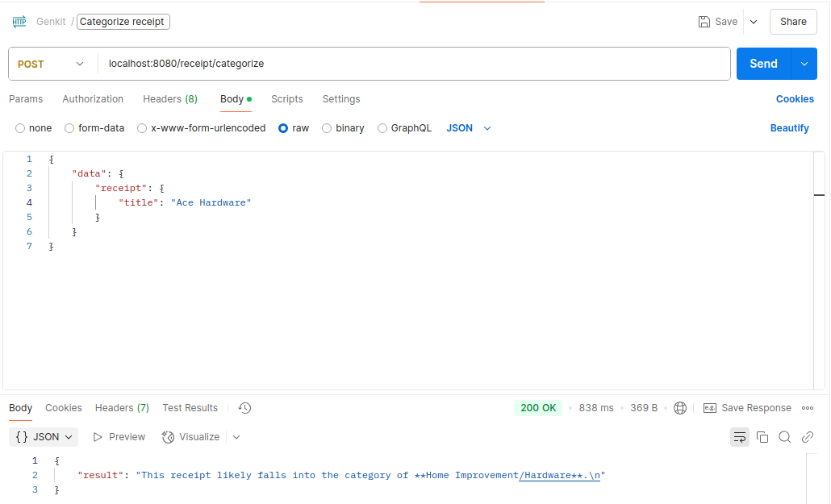Click the Share button
This screenshot has width=831, height=504.
[x=793, y=22]
